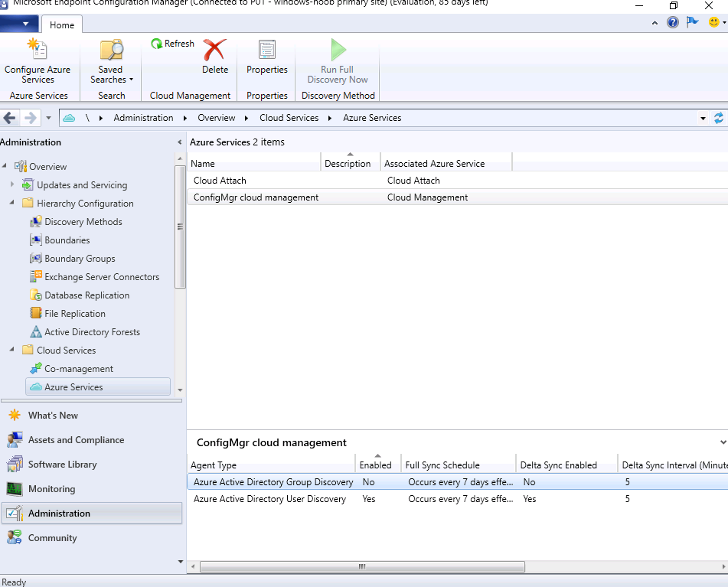Click Run Full Discovery Now
This screenshot has width=728, height=587.
[x=338, y=60]
